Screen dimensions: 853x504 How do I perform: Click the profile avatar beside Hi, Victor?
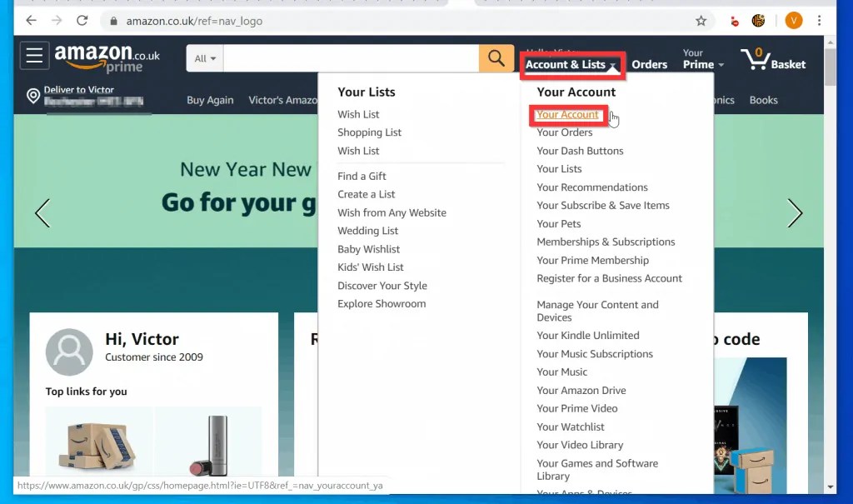tap(69, 352)
